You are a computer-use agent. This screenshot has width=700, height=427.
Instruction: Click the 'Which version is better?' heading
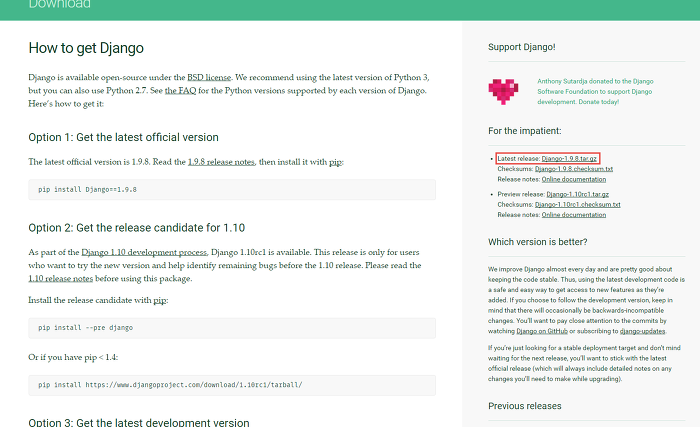(538, 242)
